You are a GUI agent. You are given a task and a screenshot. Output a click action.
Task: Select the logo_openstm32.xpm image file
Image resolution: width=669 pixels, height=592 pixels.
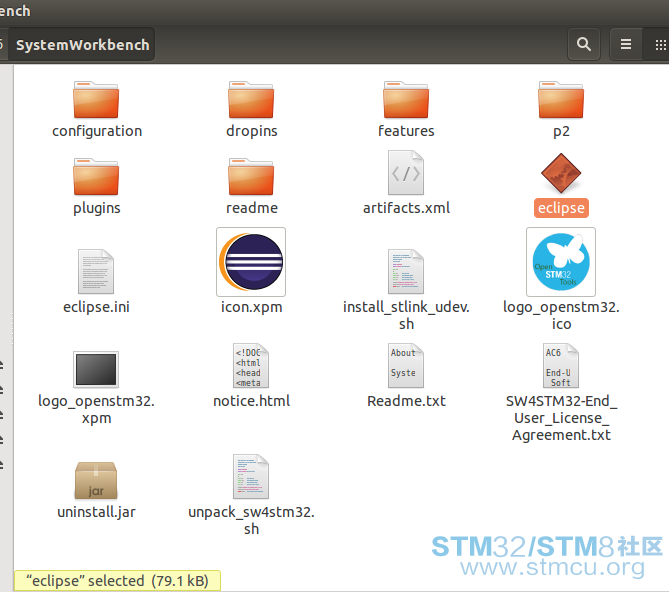point(96,368)
